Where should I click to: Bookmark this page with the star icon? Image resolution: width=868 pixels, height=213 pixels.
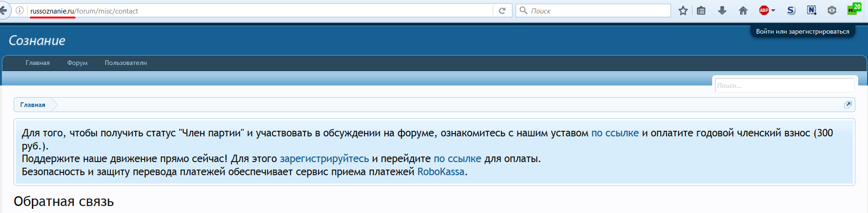683,11
